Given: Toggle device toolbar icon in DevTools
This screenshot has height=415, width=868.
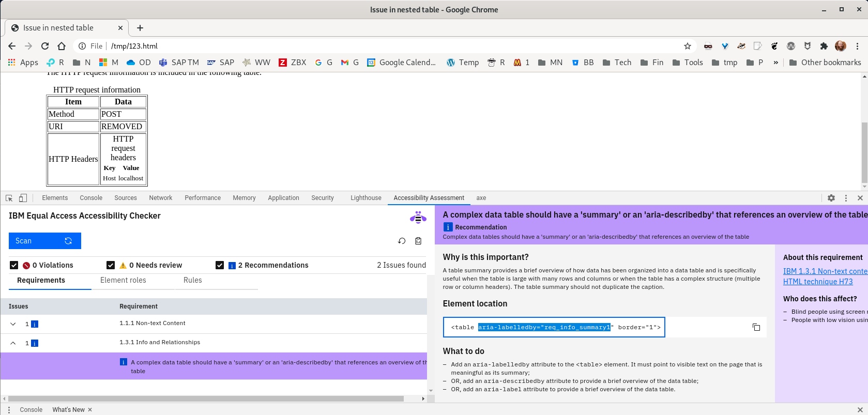Looking at the screenshot, I should click(x=23, y=198).
